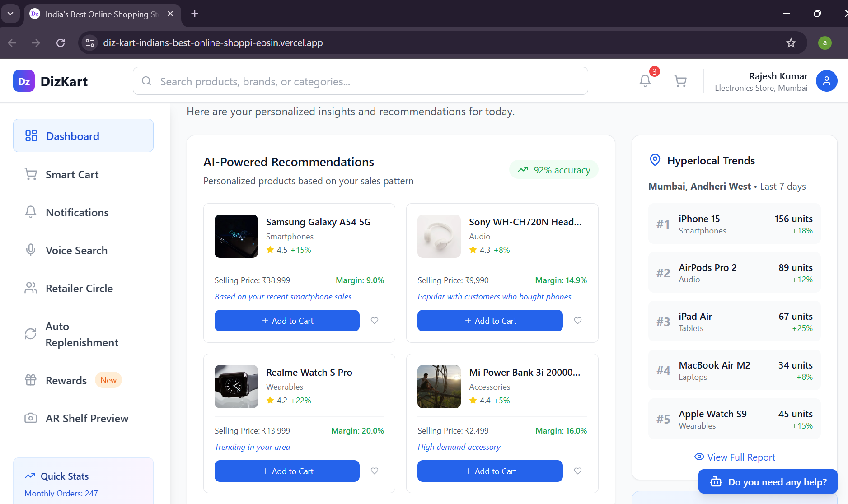Add the Realme Watch S Pro to cart
Screen dimensions: 848x504
pyautogui.click(x=287, y=471)
